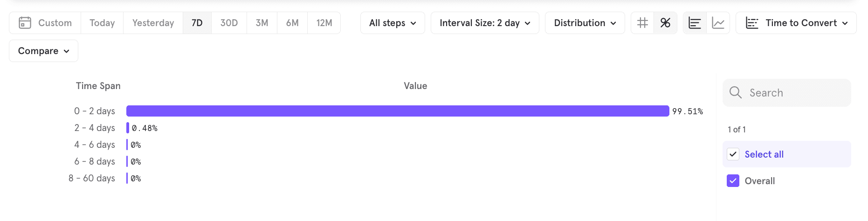Choose the Today date range
This screenshot has height=221, width=868.
pos(102,23)
